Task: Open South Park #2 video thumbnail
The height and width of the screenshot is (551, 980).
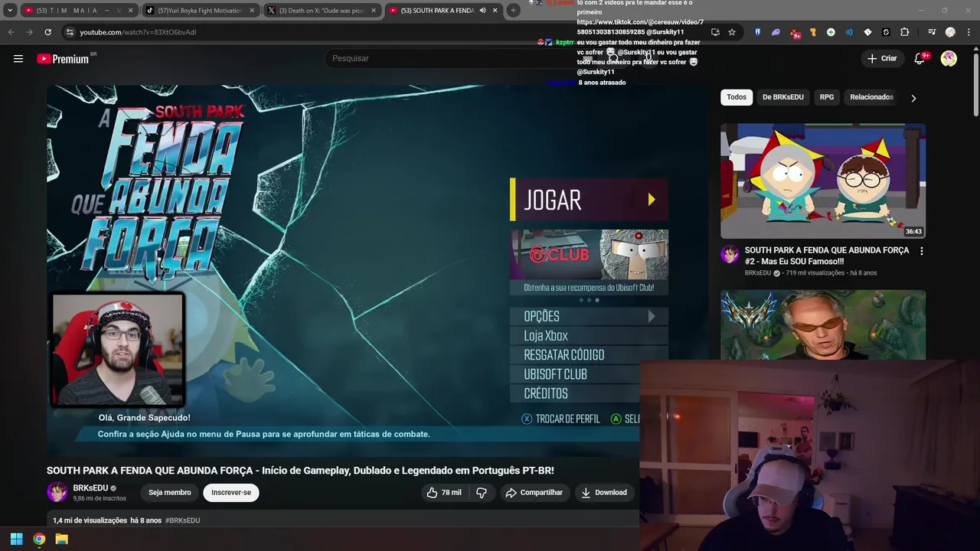Action: (x=823, y=181)
